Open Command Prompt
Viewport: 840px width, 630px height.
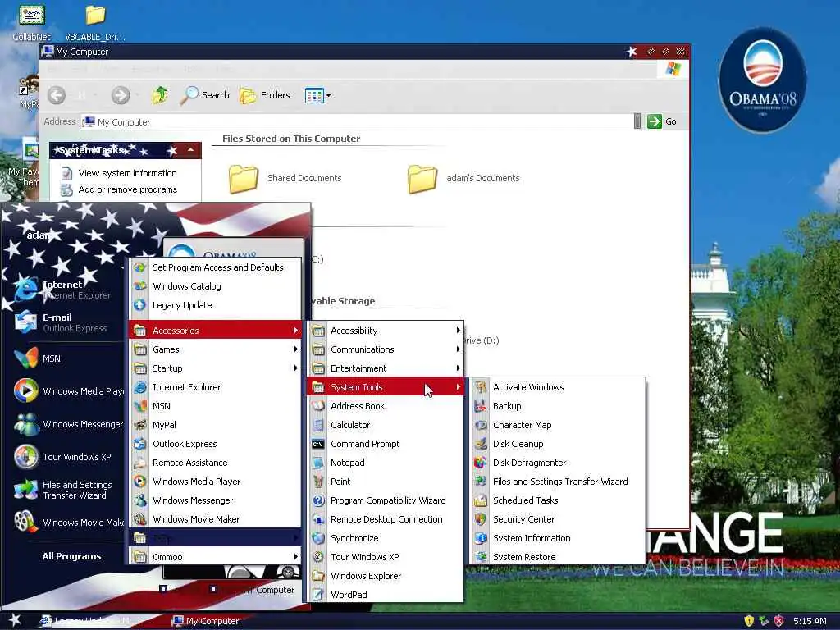point(386,444)
